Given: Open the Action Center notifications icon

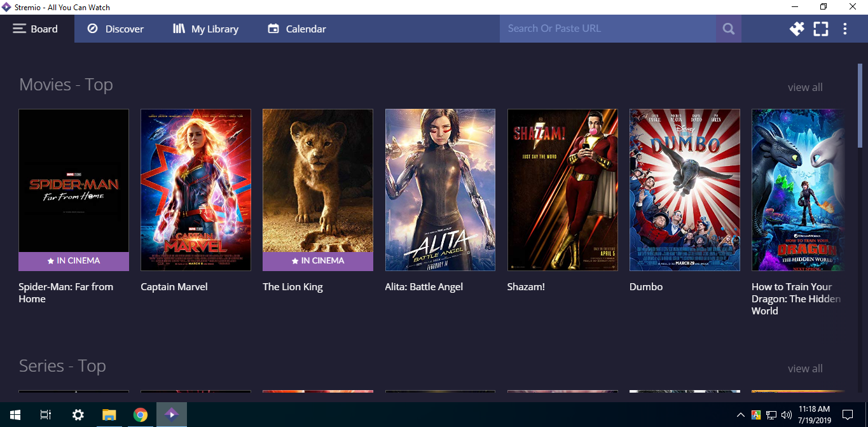Looking at the screenshot, I should (x=848, y=415).
